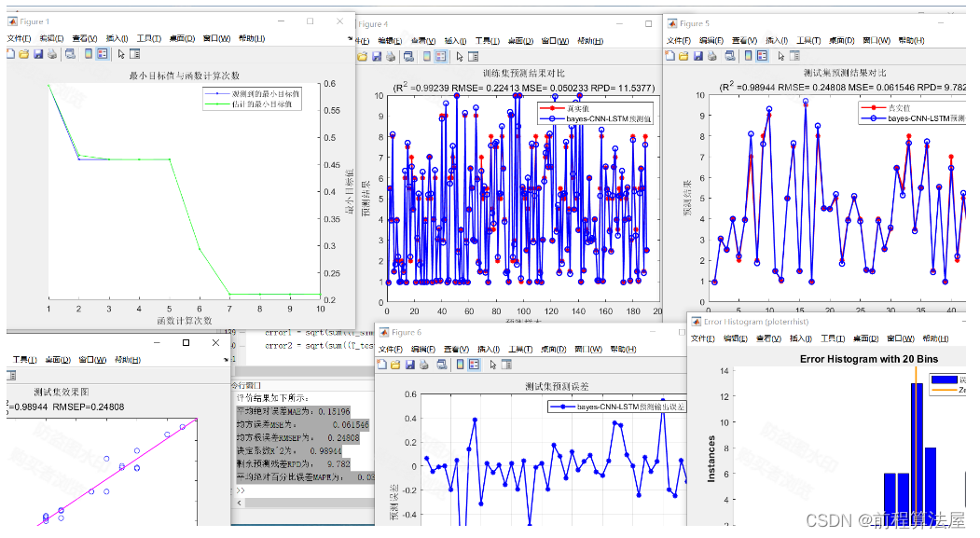This screenshot has height=538, width=980.
Task: Click the 文件(F) menu in Figure 1
Action: coord(17,39)
